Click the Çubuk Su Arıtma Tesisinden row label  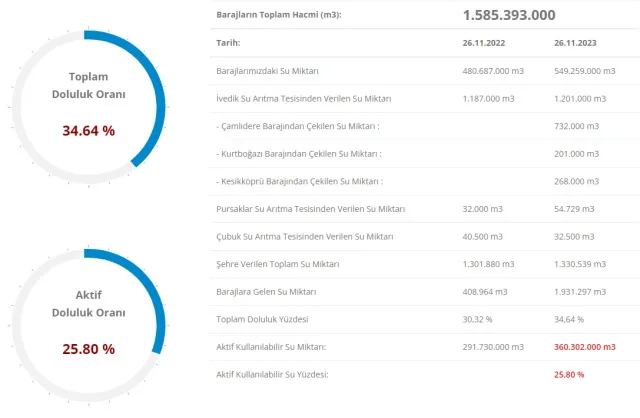point(305,237)
